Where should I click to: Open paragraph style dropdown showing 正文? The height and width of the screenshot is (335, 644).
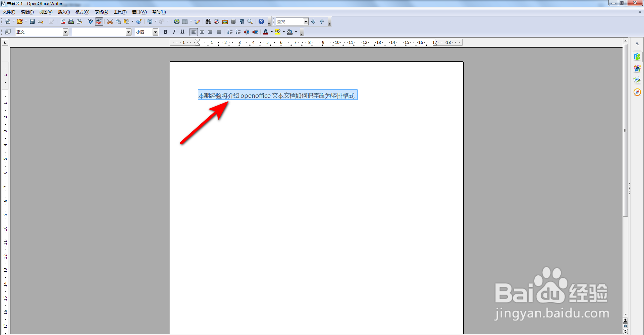(x=65, y=32)
